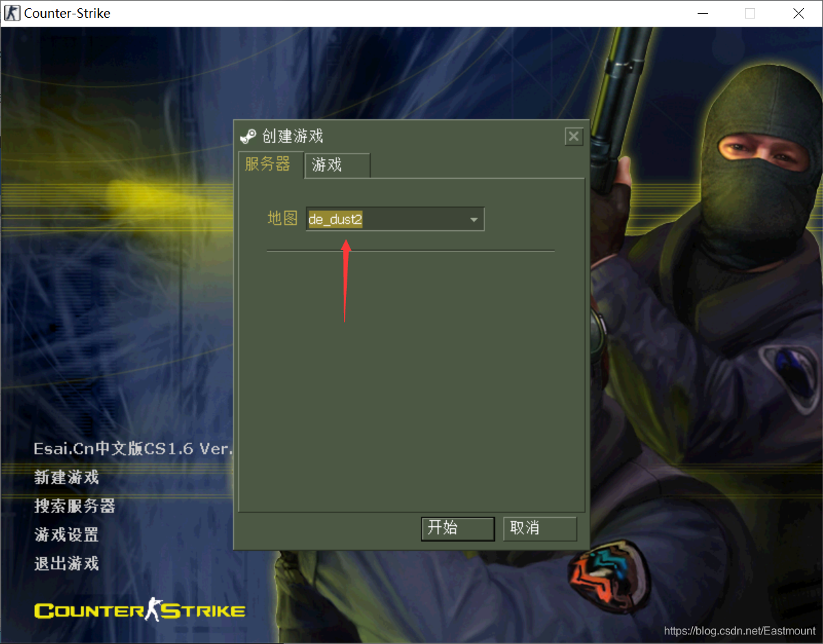Click the 取消 cancel button
This screenshot has height=644, width=823.
tap(540, 528)
